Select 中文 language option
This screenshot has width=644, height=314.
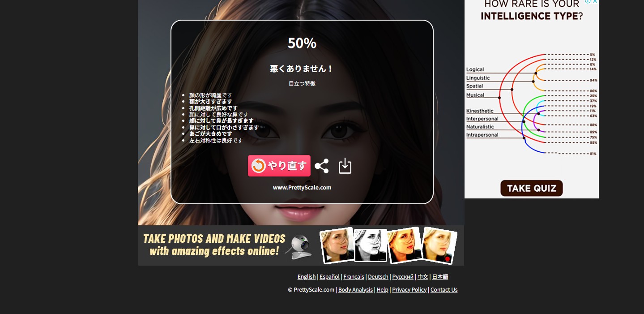tap(423, 277)
